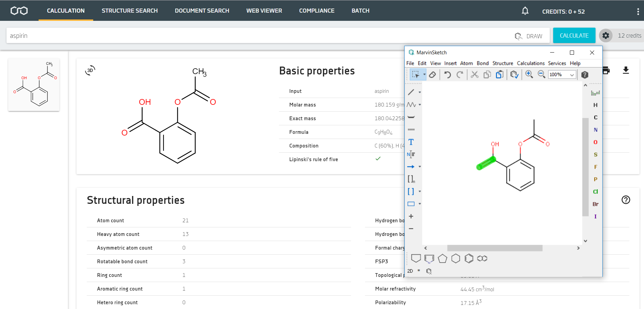Image resolution: width=644 pixels, height=309 pixels.
Task: Open the reaction arrow dropdown arrow
Action: [419, 167]
